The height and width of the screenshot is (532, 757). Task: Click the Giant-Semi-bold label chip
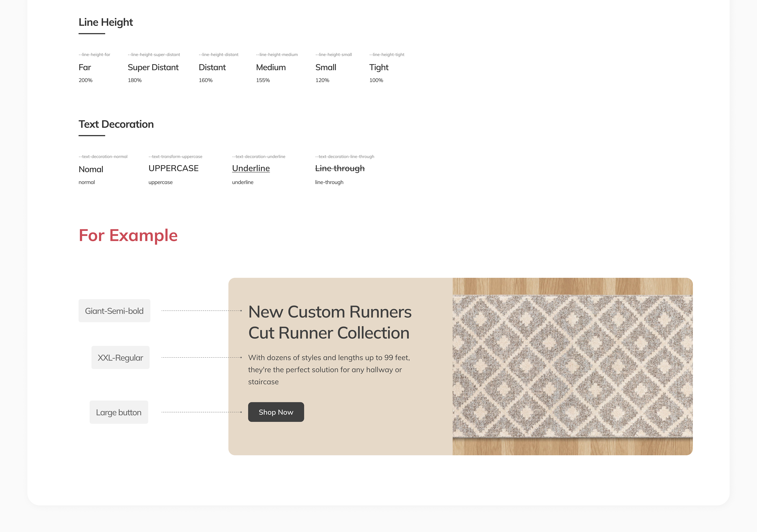(114, 311)
